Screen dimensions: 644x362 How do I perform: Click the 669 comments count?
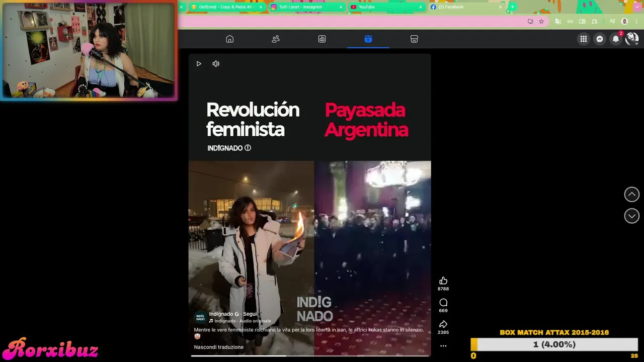(x=443, y=311)
